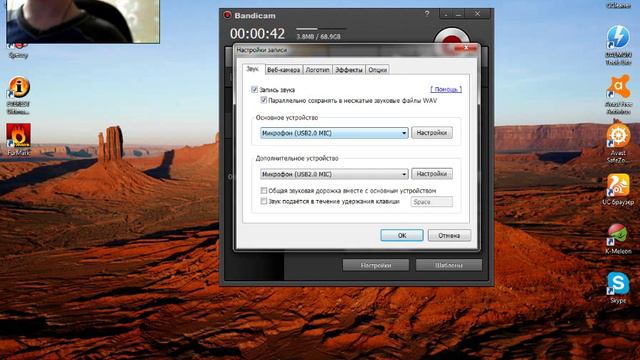The width and height of the screenshot is (640, 360).
Task: Open Avast SafeZone browser desktop icon
Action: (x=618, y=143)
